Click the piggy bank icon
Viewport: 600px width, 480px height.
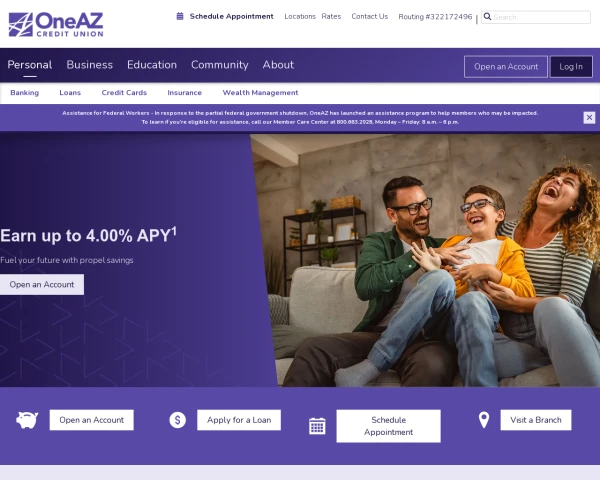(x=27, y=420)
